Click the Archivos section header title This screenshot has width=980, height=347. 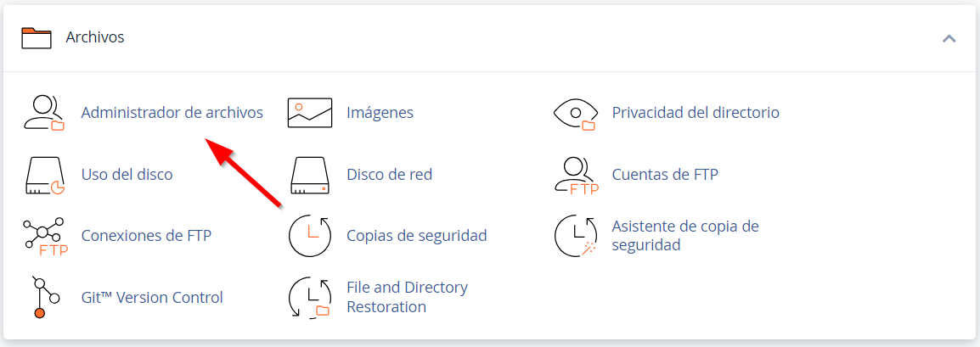95,37
